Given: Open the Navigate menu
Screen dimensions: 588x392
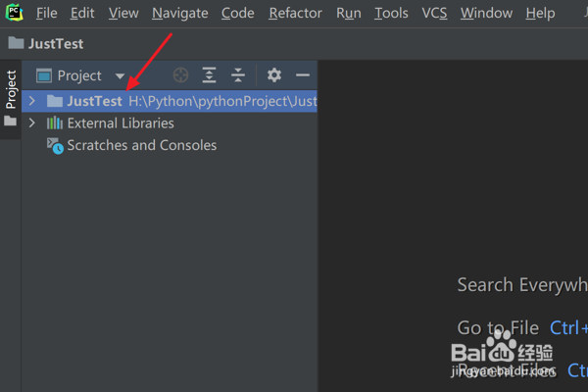Looking at the screenshot, I should (x=180, y=13).
